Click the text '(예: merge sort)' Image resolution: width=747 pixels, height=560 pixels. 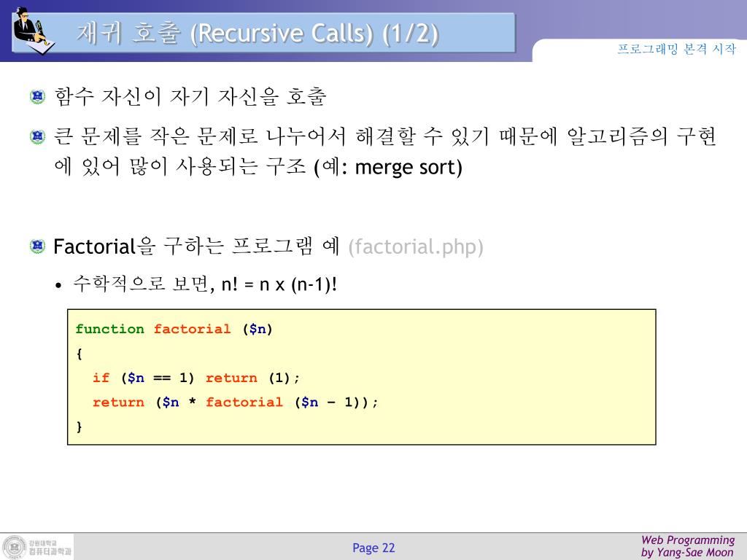pyautogui.click(x=388, y=167)
